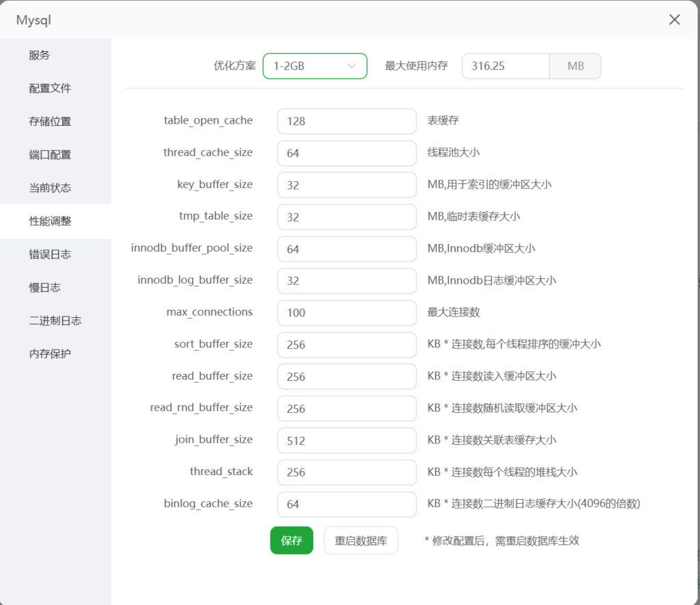700x605 pixels.
Task: Select the 存储位置 sidebar item
Action: coord(50,122)
